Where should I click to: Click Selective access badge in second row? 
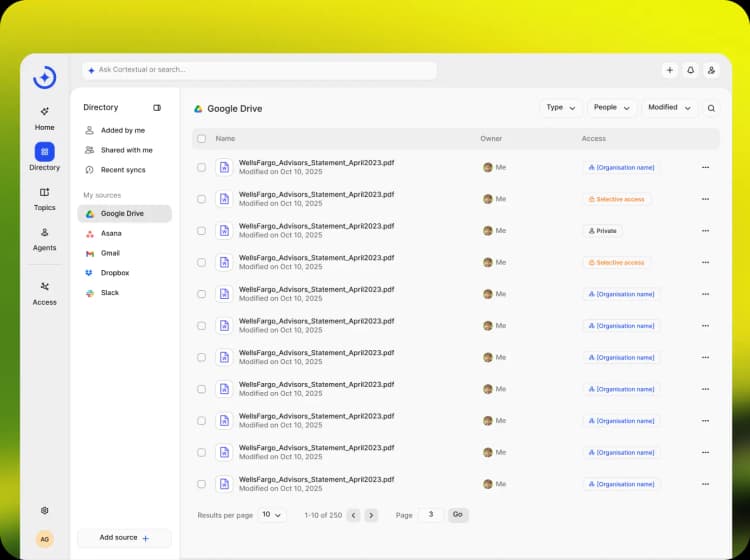pos(616,199)
